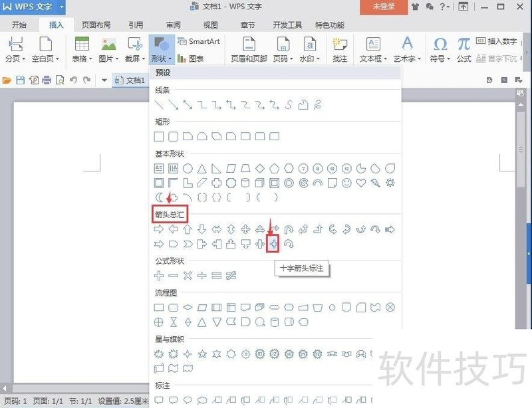This screenshot has height=408, width=532.
Task: Click the SmartArt button
Action: coord(199,41)
